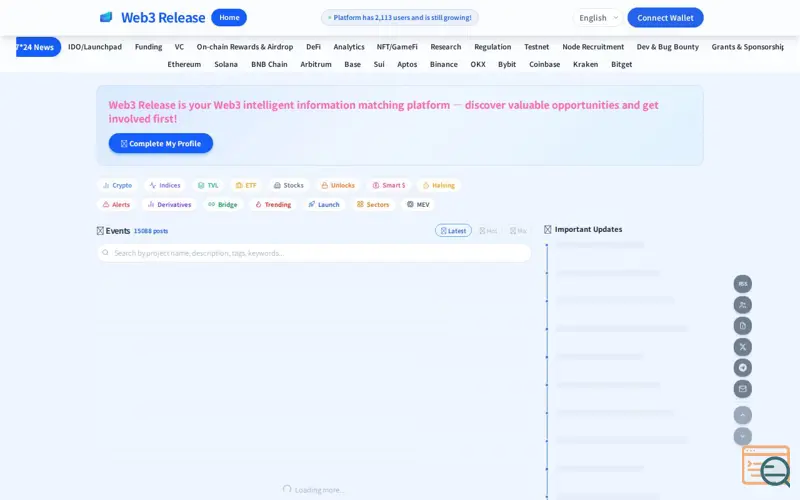800x500 pixels.
Task: Open the Dev & Bug Bounty category
Action: point(667,47)
